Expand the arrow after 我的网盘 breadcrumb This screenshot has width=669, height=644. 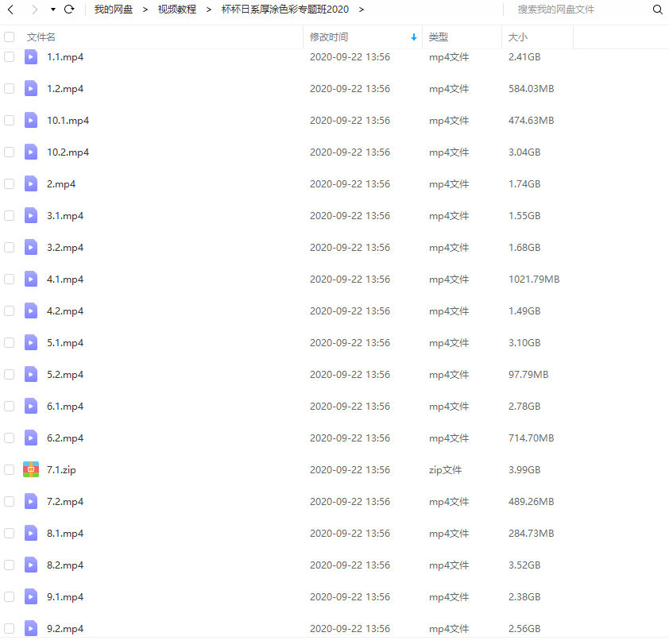click(x=145, y=10)
